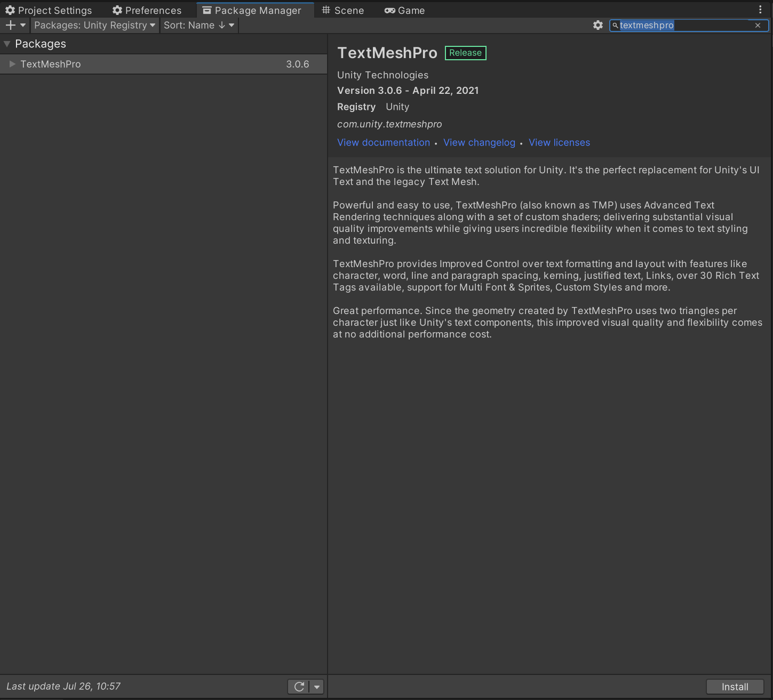773x700 pixels.
Task: Open Package Manager advanced settings gear
Action: (598, 25)
